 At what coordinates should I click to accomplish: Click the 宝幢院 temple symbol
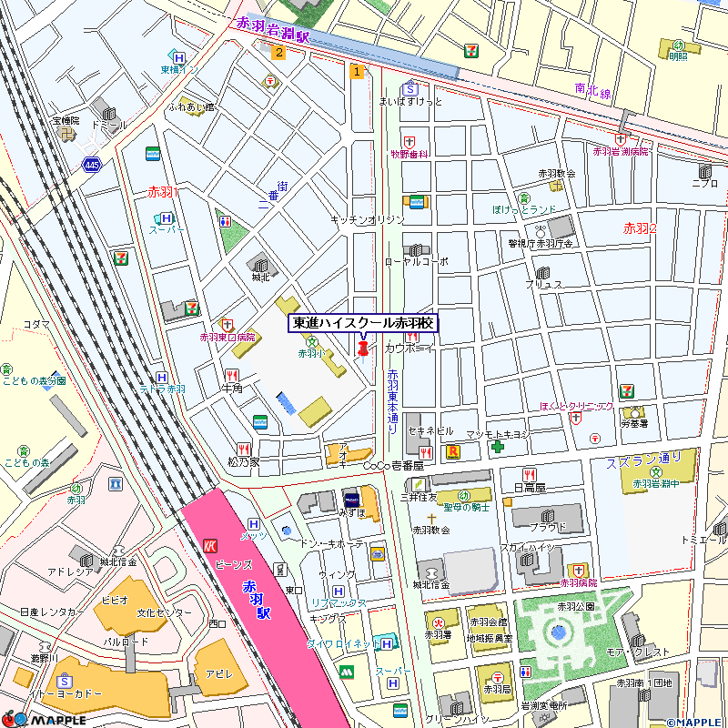(68, 135)
